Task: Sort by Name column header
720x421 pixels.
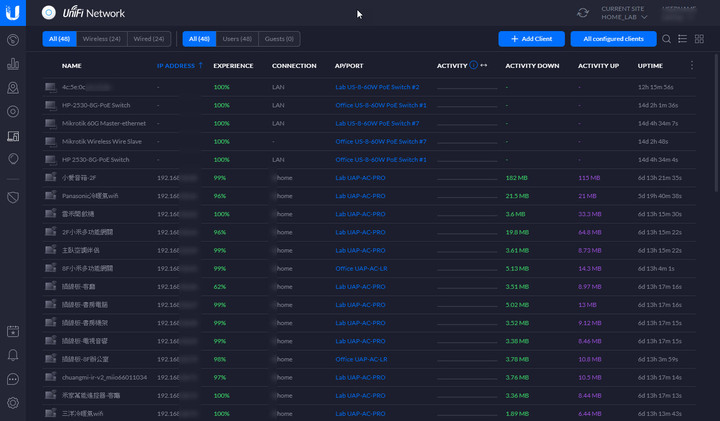Action: [72, 66]
